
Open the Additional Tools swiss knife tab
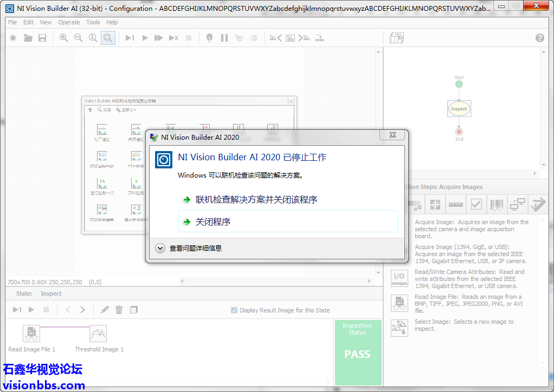[538, 204]
